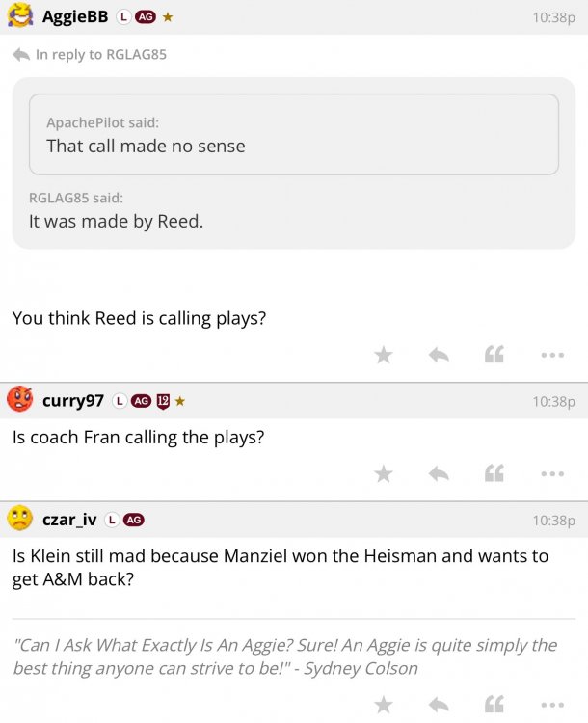Quote curry97's coach Fran post
Screen dimensions: 588x723
tap(494, 473)
